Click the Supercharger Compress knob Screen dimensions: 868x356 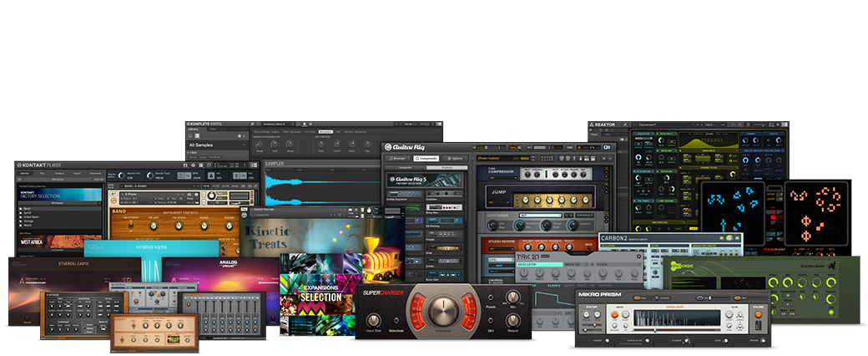coord(443,311)
